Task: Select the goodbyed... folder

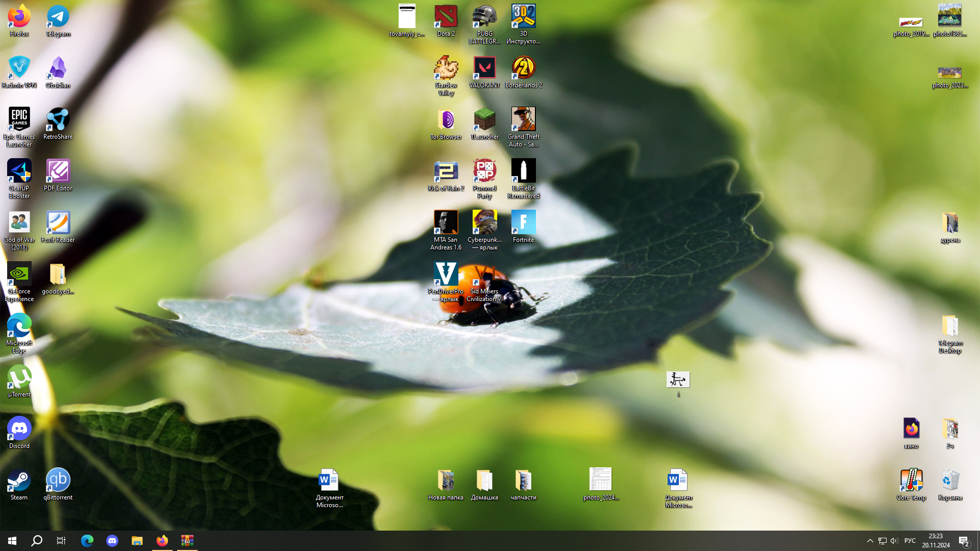Action: coord(58,278)
